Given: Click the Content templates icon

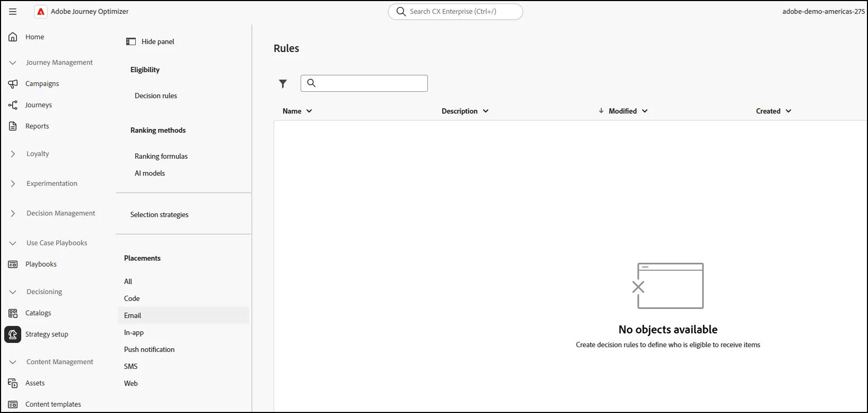Looking at the screenshot, I should coord(13,404).
